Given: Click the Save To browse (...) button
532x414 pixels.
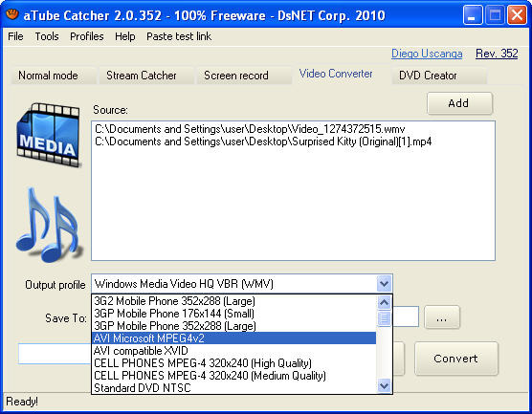Looking at the screenshot, I should (x=441, y=317).
